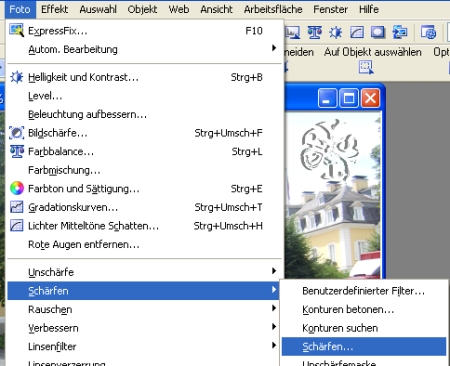Open the Objekt menu
Image resolution: width=450 pixels, height=366 pixels.
coord(142,9)
